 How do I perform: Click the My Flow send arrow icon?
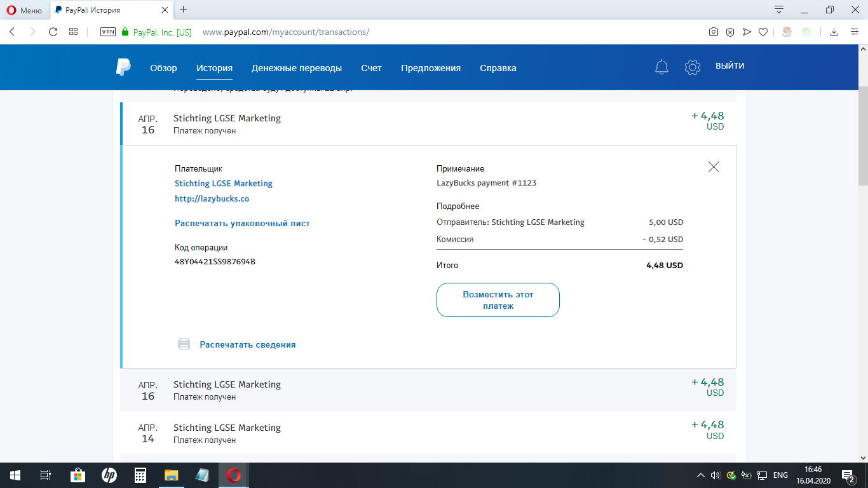coord(747,32)
